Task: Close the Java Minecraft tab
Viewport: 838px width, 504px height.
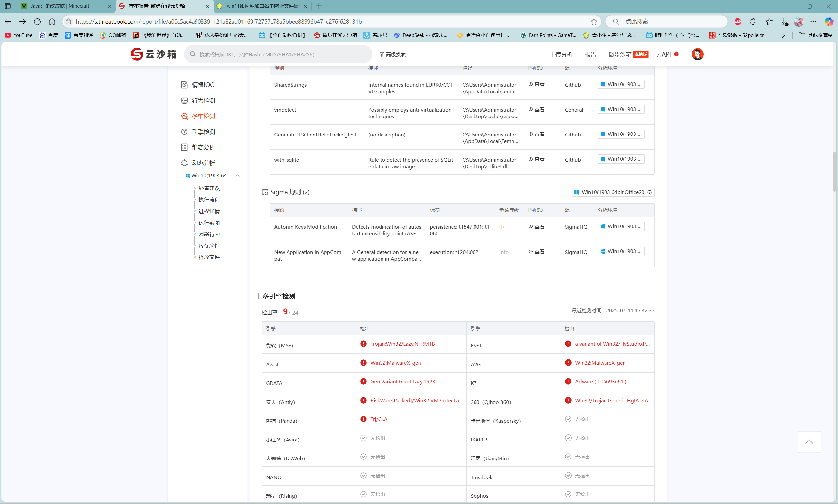Action: pyautogui.click(x=109, y=6)
